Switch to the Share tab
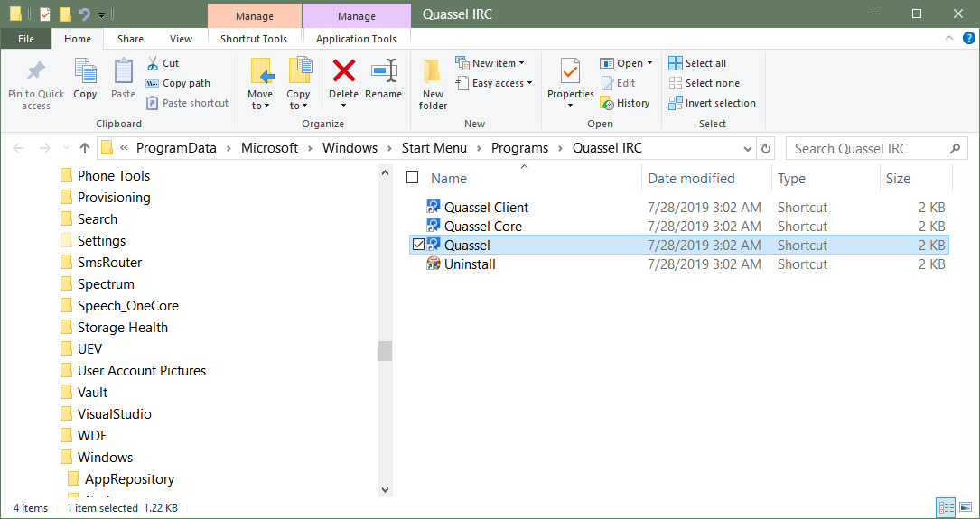The height and width of the screenshot is (519, 980). click(131, 39)
